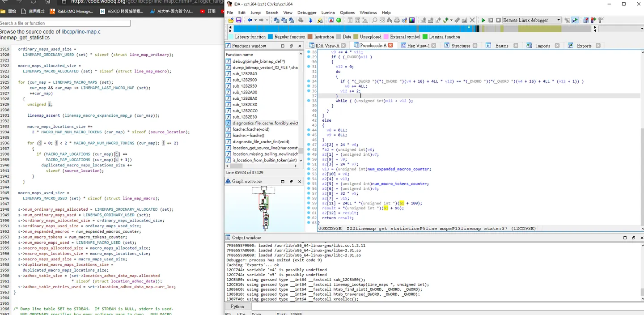
Task: Click the green circle toolbar icon
Action: 339,20
